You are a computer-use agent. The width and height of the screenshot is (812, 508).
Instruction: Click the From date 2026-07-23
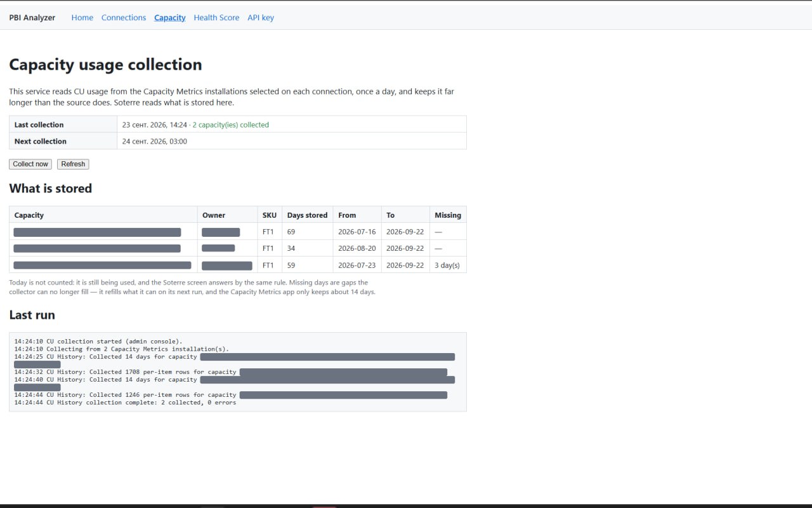click(x=357, y=265)
